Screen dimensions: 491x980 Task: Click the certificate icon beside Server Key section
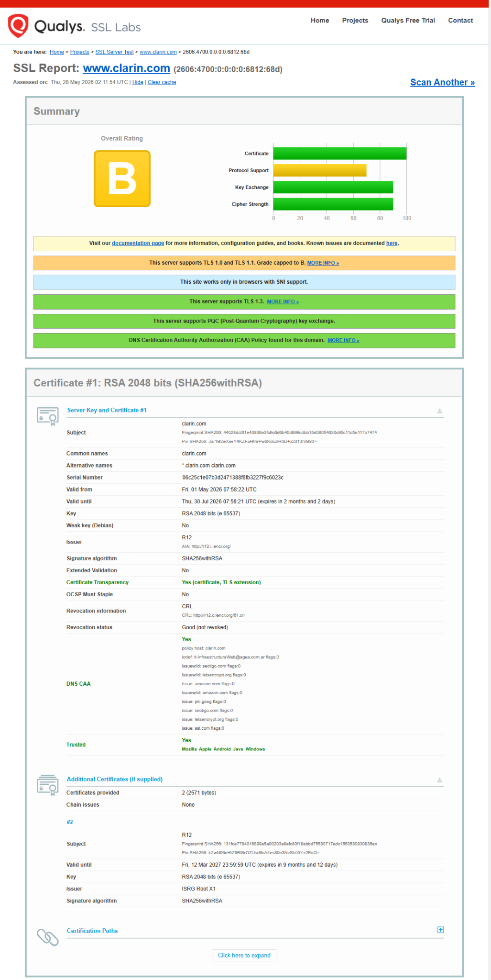48,416
